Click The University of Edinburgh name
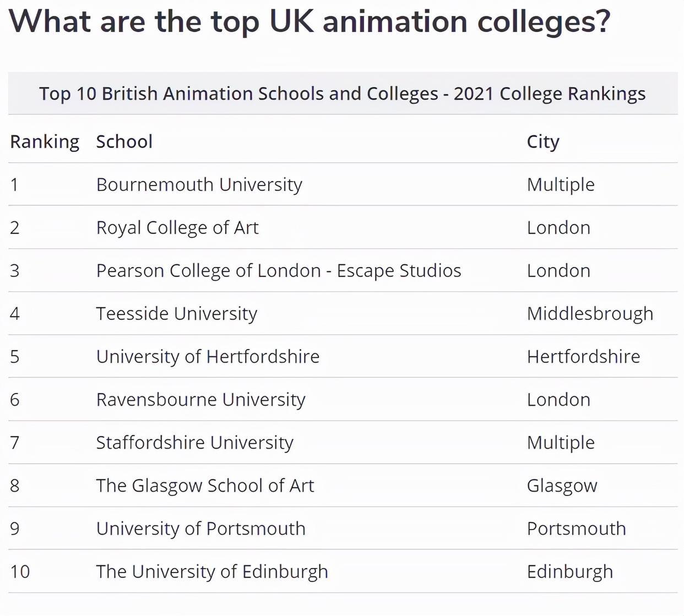684x616 pixels. pyautogui.click(x=212, y=571)
